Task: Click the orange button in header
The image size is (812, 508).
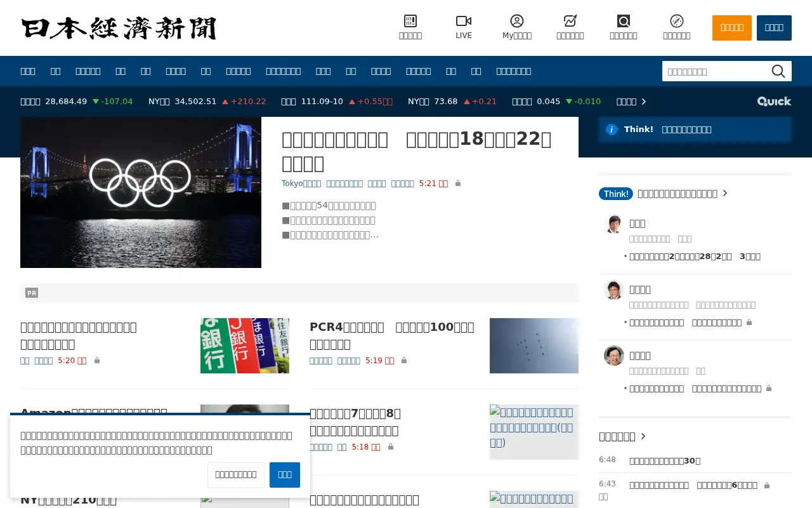Action: pyautogui.click(x=732, y=28)
